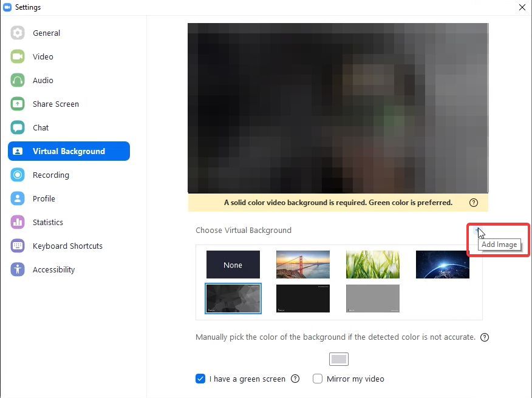This screenshot has width=532, height=398.
Task: Click the solid color background warning text
Action: pos(338,203)
